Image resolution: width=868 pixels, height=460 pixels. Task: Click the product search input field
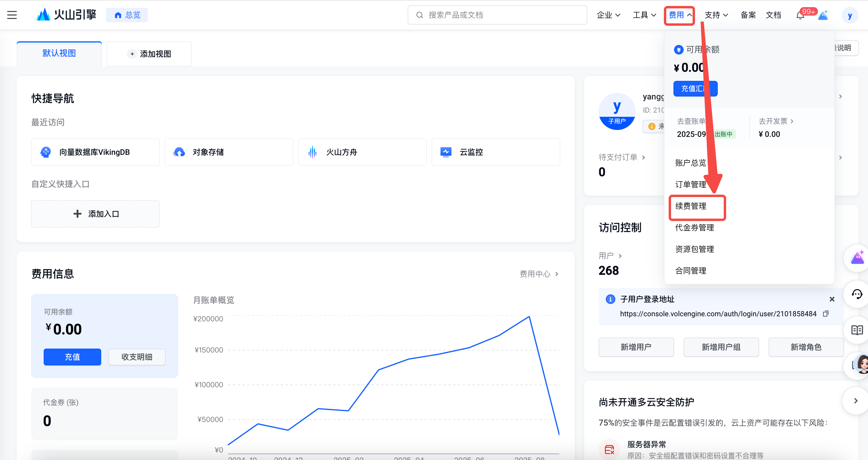coord(497,15)
